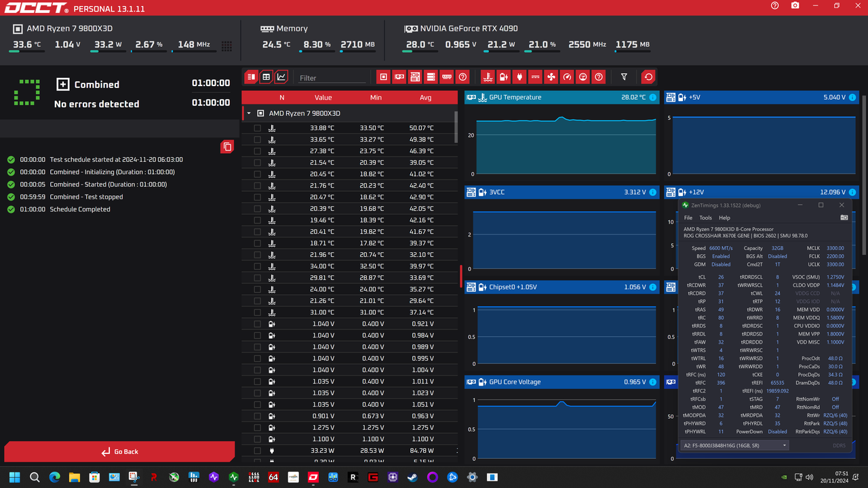Click the GPU Core Voltage graph title

(515, 382)
